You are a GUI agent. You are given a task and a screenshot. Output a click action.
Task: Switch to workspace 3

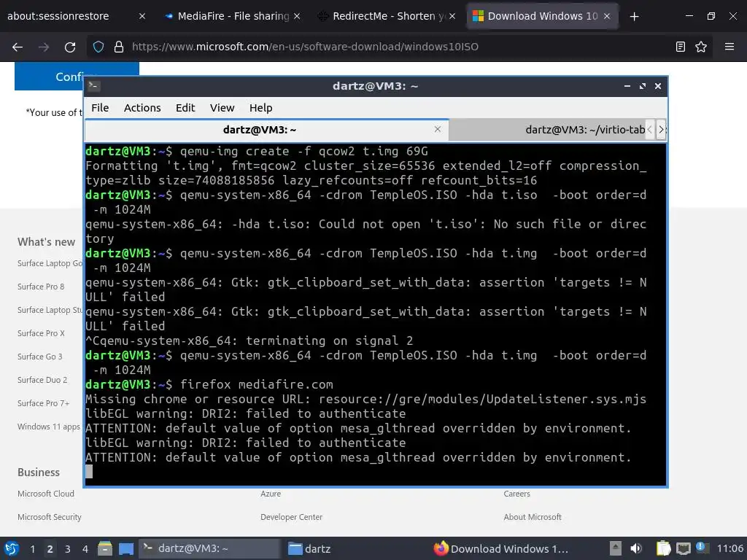(68, 549)
